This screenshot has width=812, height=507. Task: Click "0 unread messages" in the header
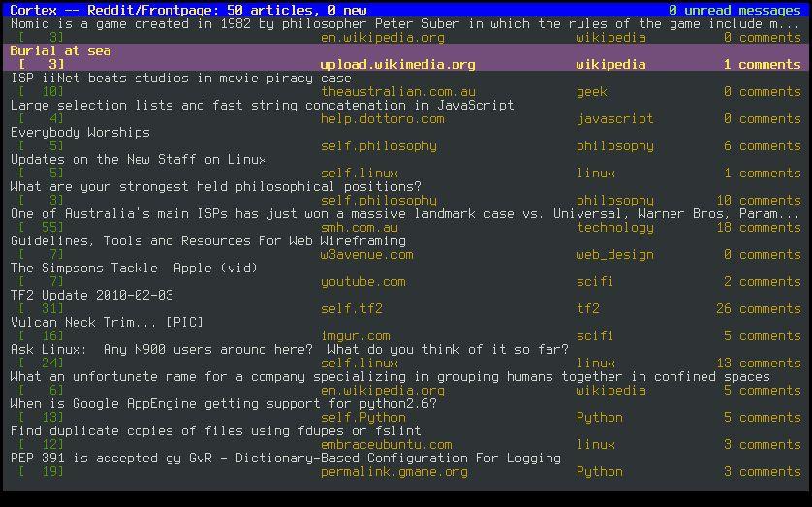pos(734,10)
